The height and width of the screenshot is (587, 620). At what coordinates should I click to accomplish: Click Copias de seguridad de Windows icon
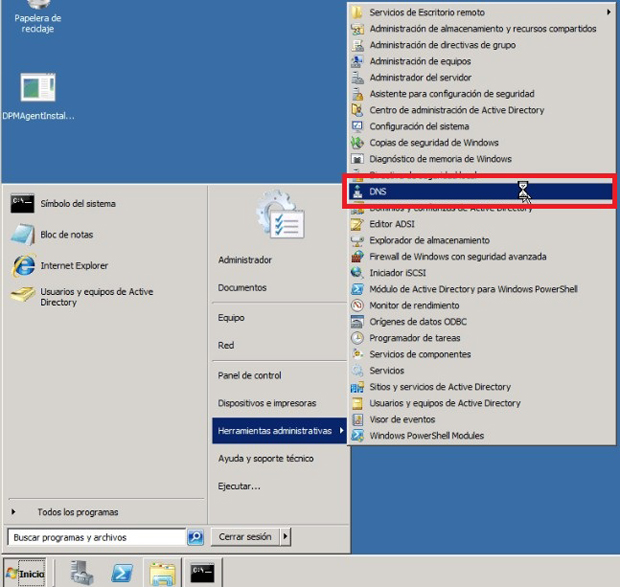(357, 142)
